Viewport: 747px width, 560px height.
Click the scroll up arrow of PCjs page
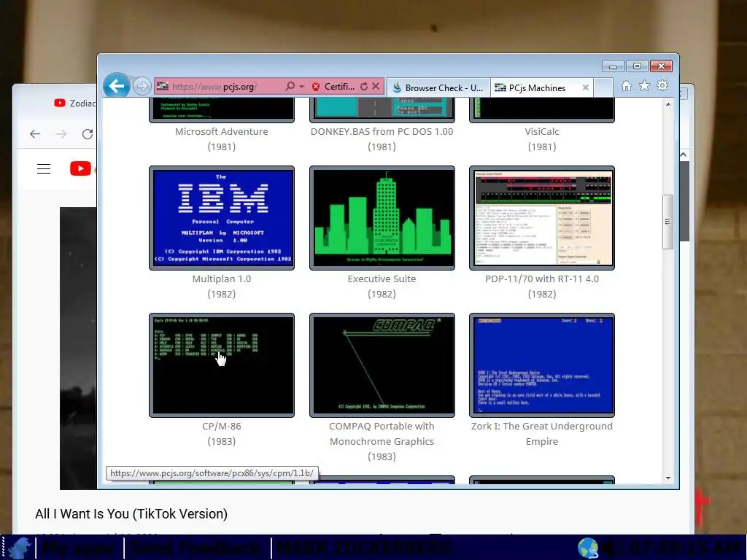coord(668,104)
